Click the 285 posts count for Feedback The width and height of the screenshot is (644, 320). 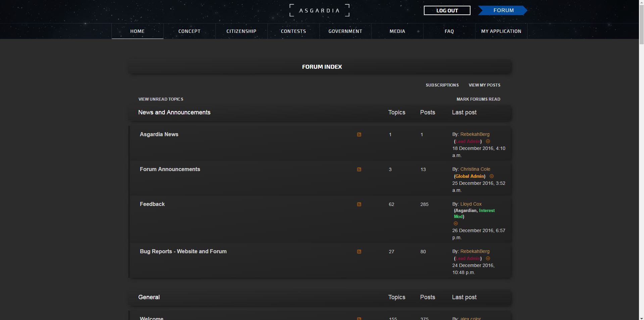[424, 204]
